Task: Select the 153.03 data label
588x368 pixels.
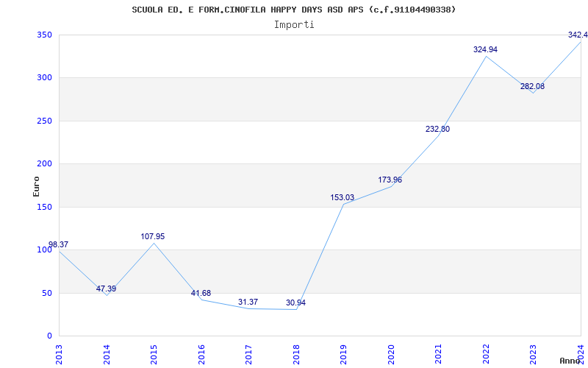Action: point(342,197)
